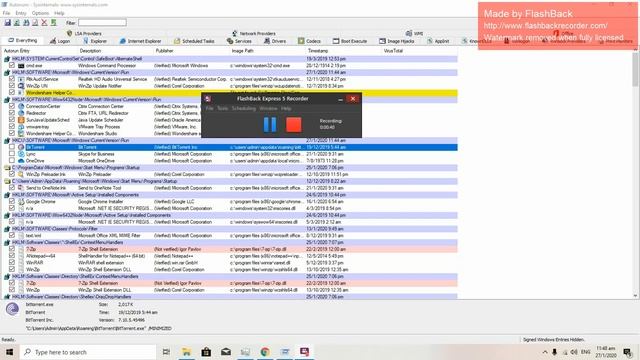Viewport: 640px width, 360px height.
Task: Open Task View from the taskbar
Action: (166, 352)
